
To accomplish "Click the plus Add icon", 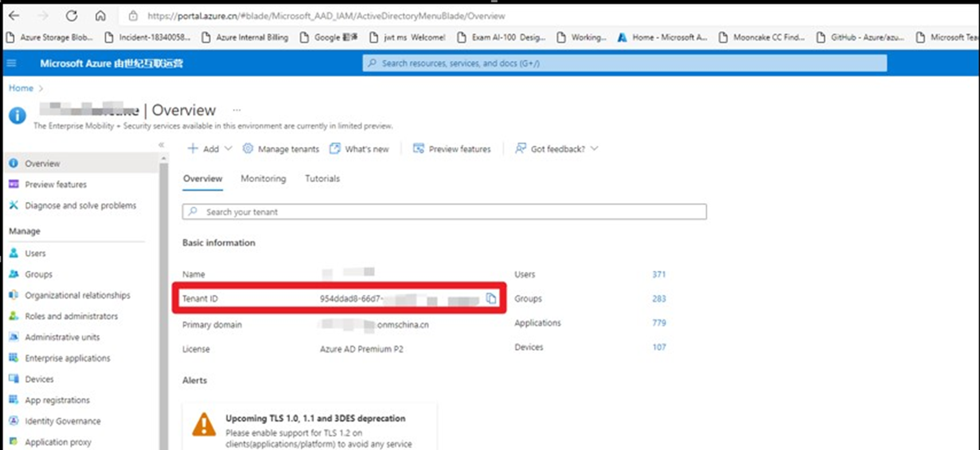I will pos(193,148).
